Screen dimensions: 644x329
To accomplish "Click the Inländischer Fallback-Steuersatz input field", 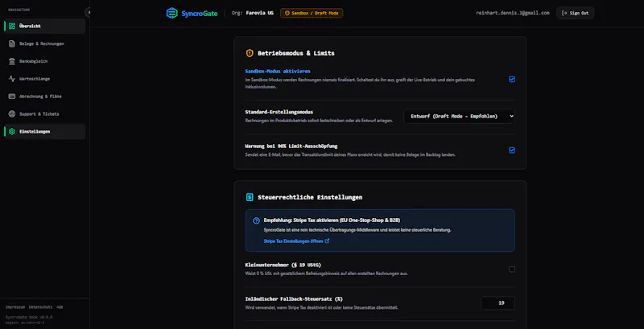I will (497, 303).
